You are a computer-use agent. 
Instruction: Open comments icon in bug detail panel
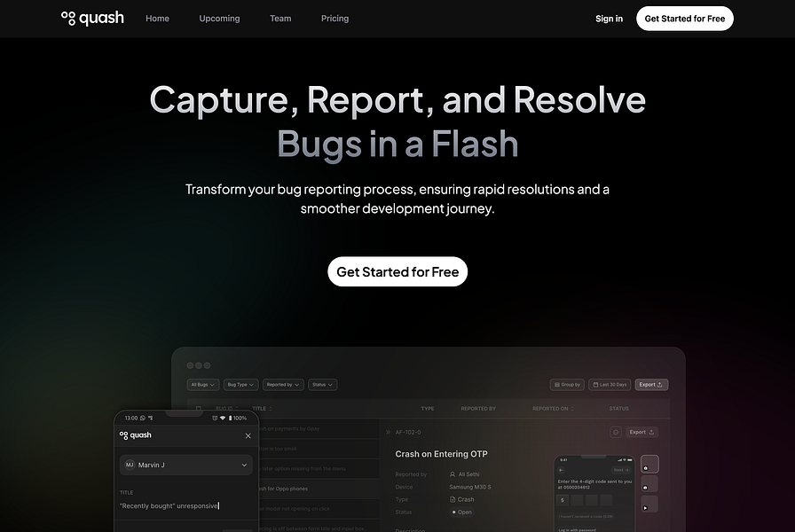[x=616, y=432]
